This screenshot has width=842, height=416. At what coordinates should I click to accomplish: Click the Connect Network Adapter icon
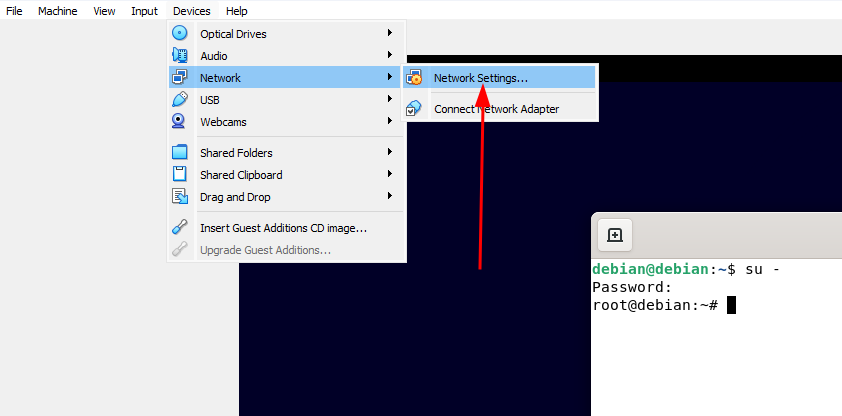413,108
